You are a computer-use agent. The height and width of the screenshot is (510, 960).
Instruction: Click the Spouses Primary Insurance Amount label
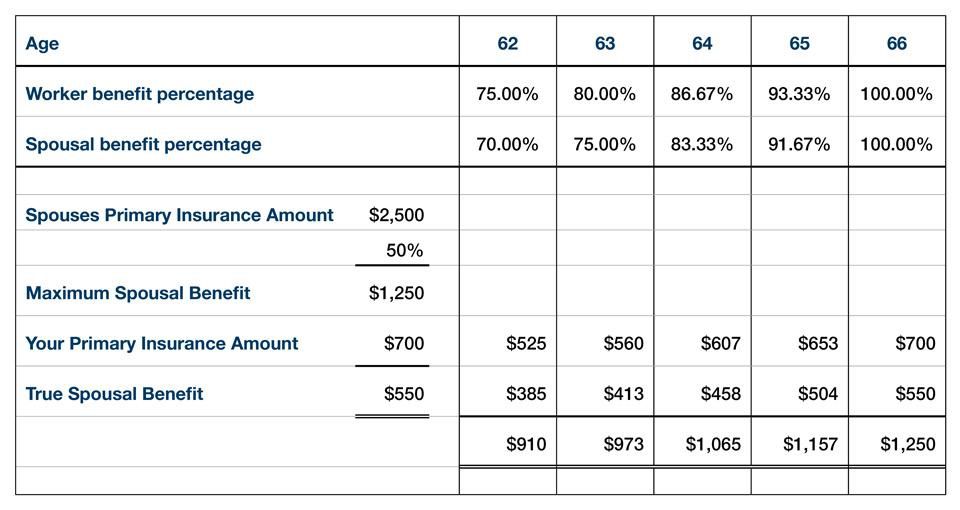pos(179,215)
